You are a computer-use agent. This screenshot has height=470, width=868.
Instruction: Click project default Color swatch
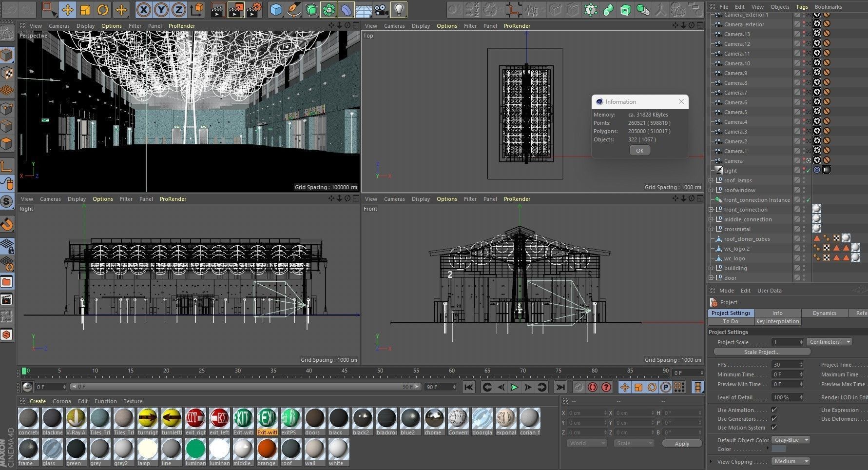(x=778, y=449)
